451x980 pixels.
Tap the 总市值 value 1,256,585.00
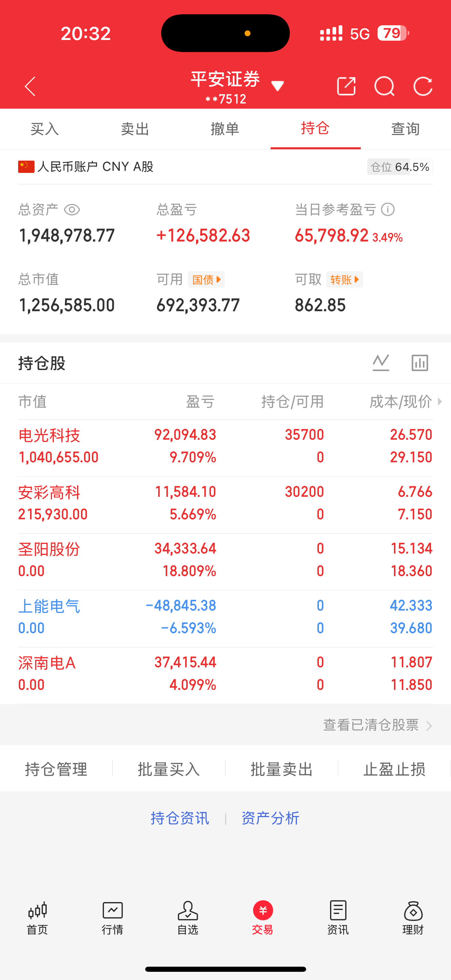(x=67, y=305)
